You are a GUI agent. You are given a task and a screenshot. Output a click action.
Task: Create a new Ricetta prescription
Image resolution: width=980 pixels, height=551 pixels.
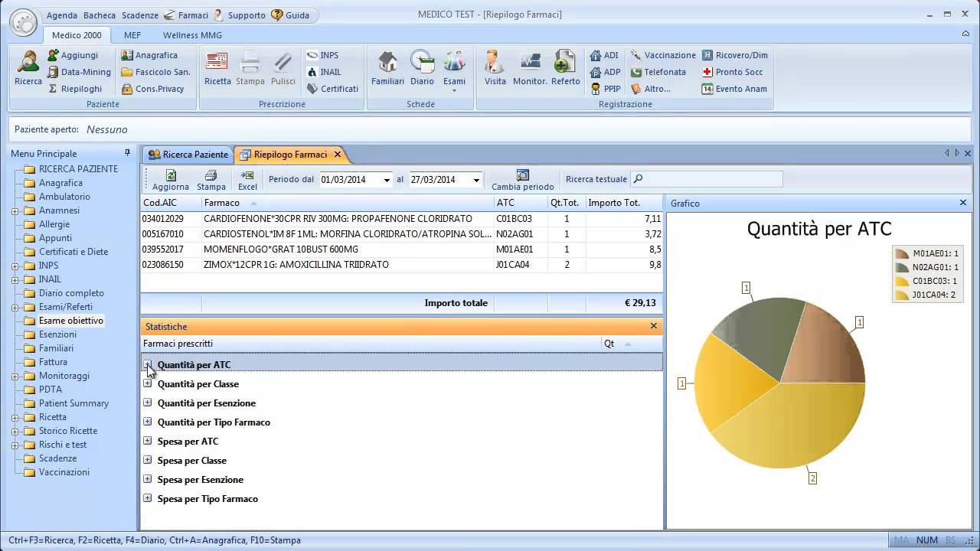pyautogui.click(x=217, y=69)
